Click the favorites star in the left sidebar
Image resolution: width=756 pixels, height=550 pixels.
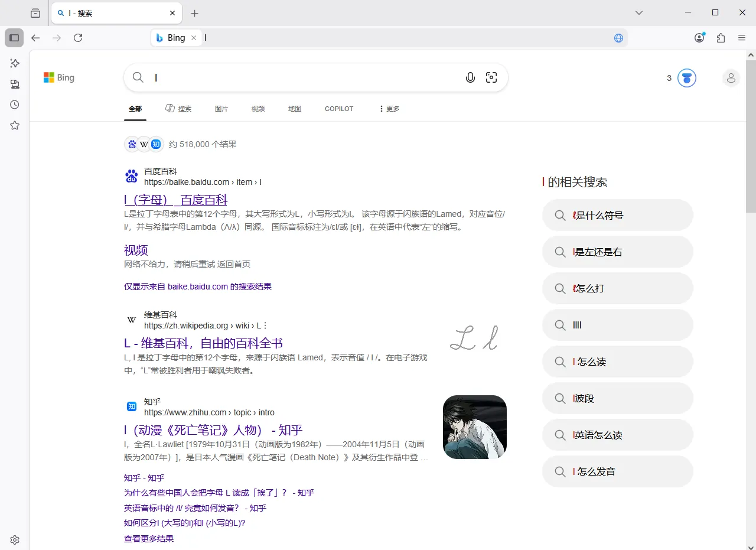tap(14, 125)
